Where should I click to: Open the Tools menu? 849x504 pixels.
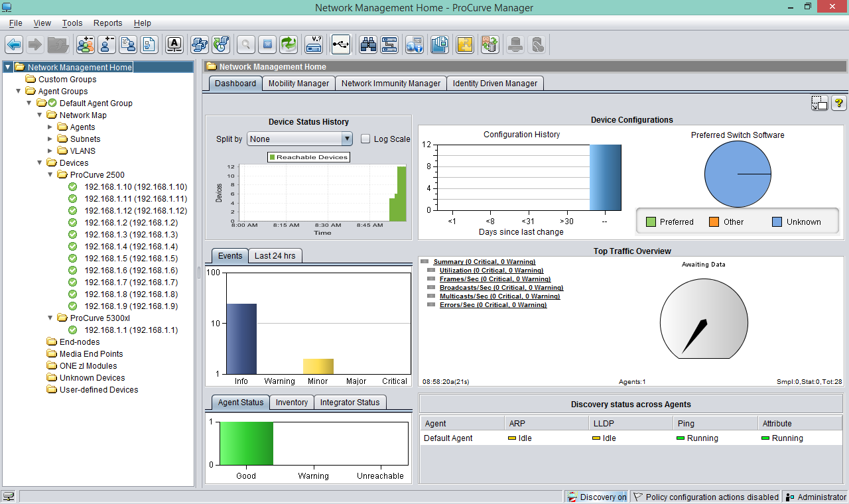tap(72, 23)
